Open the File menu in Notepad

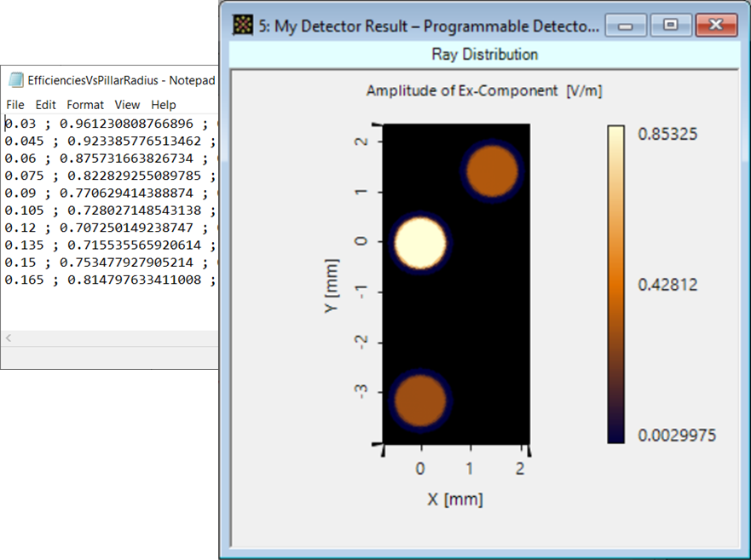14,105
